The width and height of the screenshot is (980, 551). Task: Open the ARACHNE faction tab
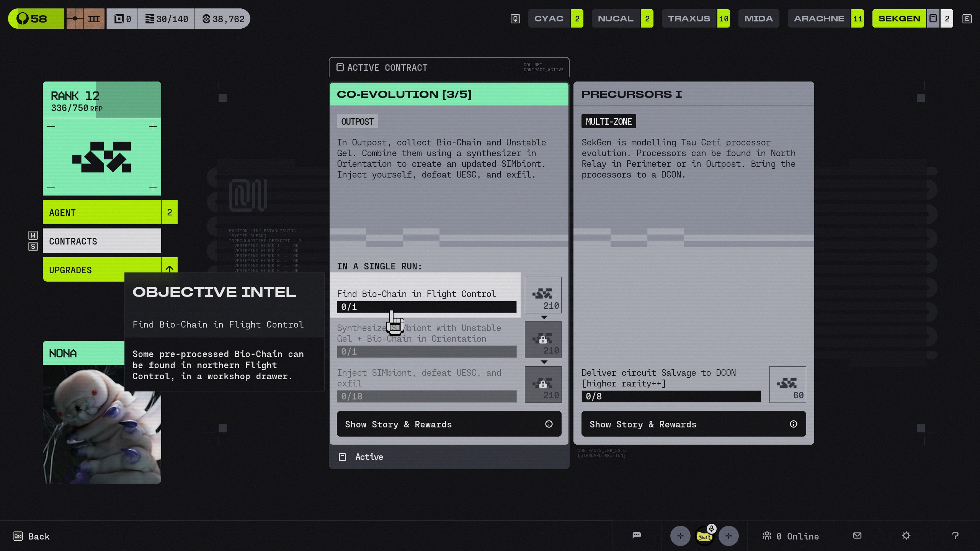[x=819, y=18]
